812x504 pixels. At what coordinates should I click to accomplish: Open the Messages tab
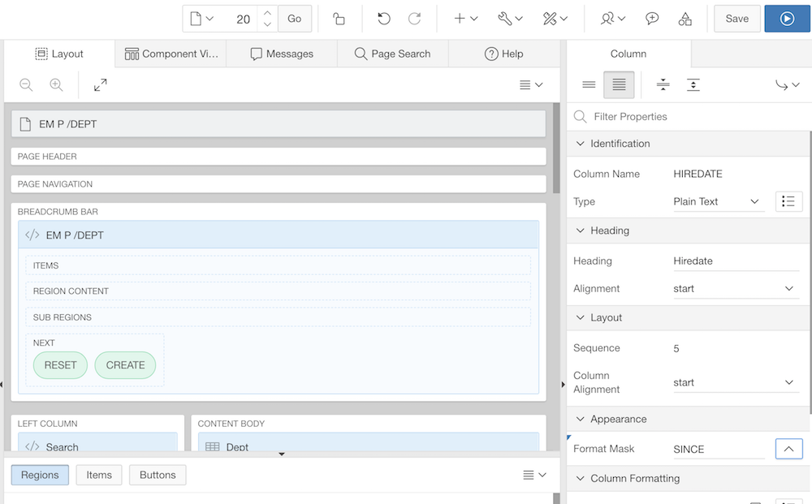coord(282,54)
